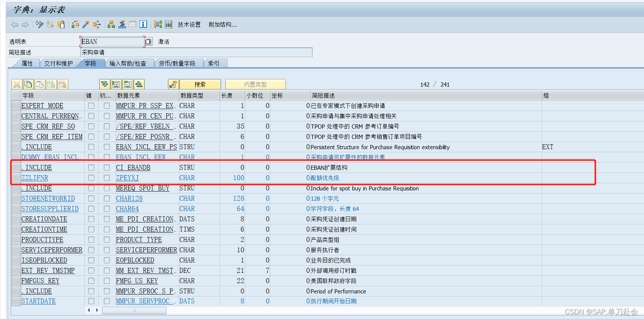Open data element ZPEYXJ
Viewport: 644px width, 319px height.
(128, 178)
